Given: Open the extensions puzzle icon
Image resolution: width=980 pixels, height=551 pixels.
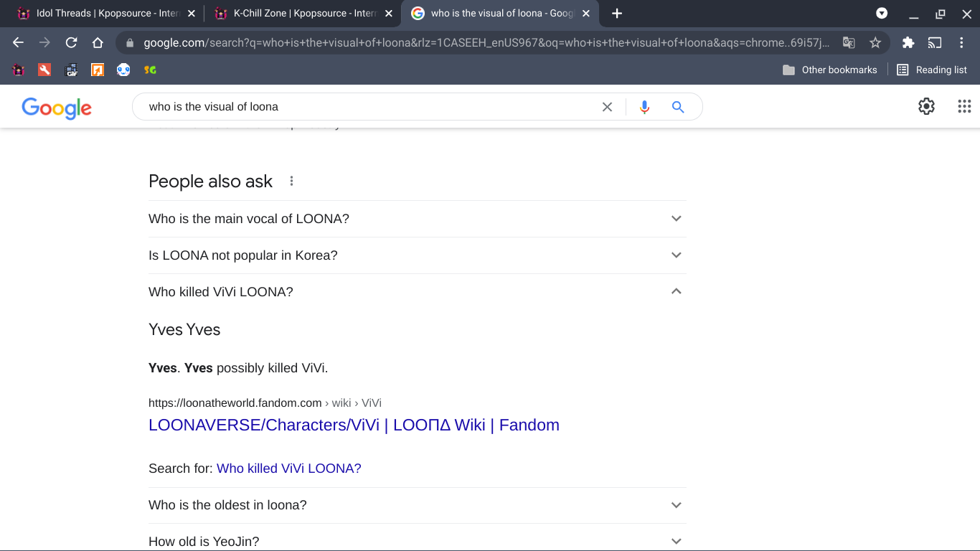Looking at the screenshot, I should pos(908,43).
